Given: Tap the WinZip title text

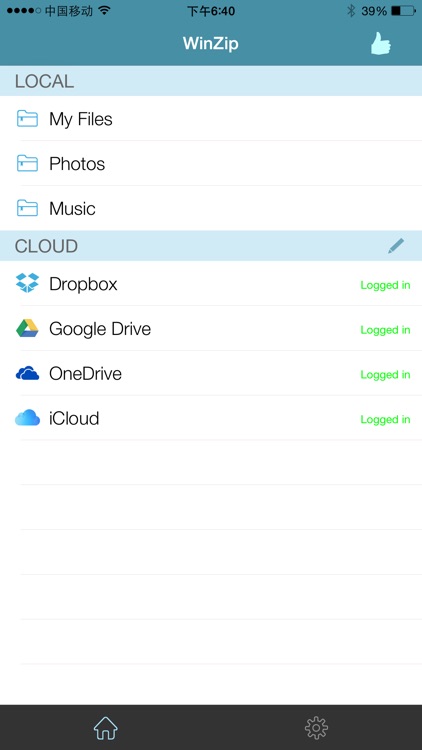Looking at the screenshot, I should [x=211, y=44].
